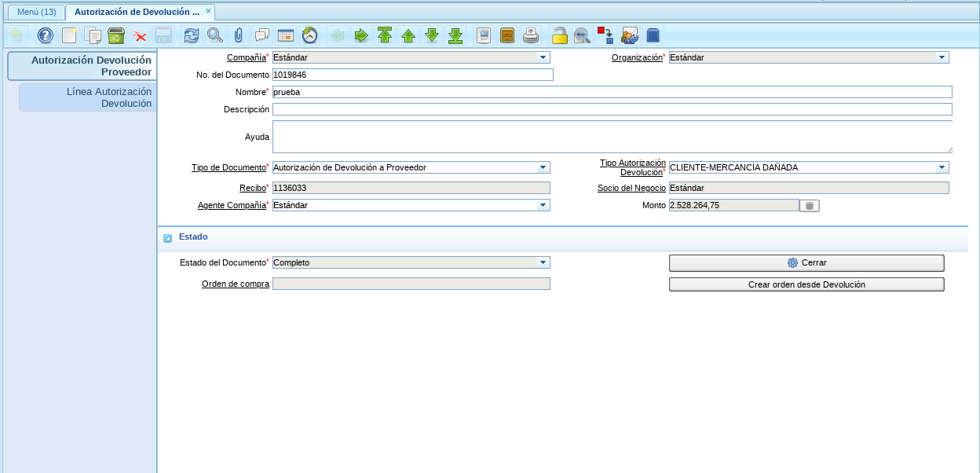
Task: Select Línea Autorización Devolución tab
Action: pyautogui.click(x=88, y=97)
